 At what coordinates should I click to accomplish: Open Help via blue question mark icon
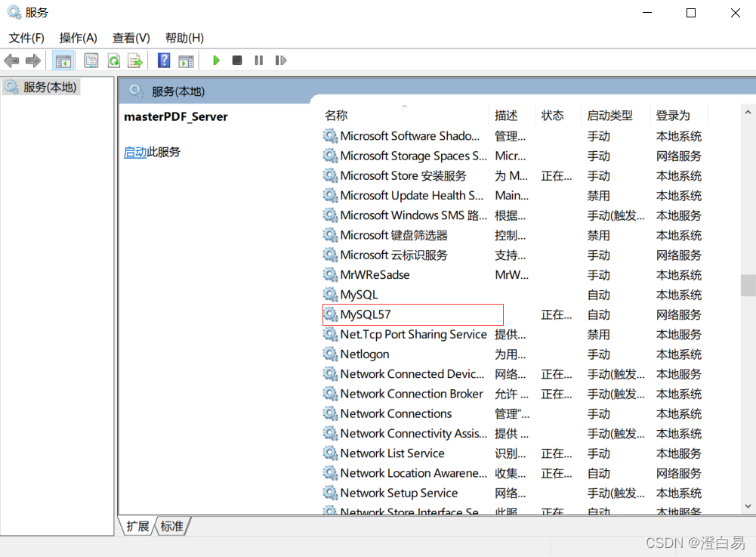click(x=164, y=60)
